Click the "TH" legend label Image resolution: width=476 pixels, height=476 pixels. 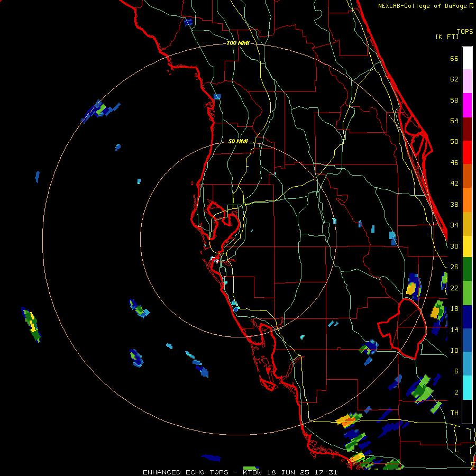[x=454, y=413]
